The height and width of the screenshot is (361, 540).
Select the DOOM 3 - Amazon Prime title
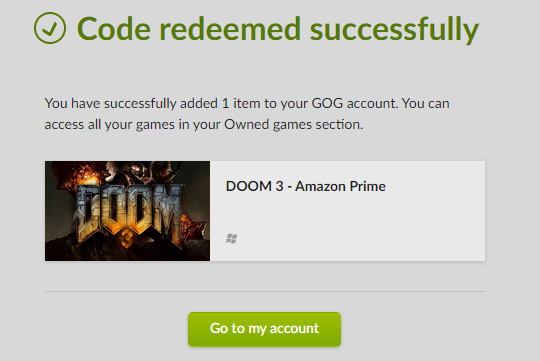tap(305, 186)
